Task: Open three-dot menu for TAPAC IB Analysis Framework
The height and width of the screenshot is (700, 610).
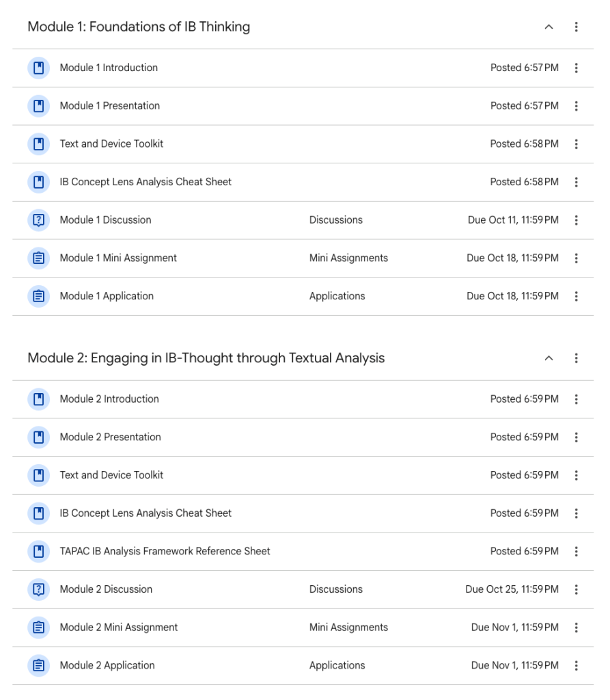Action: (x=576, y=552)
